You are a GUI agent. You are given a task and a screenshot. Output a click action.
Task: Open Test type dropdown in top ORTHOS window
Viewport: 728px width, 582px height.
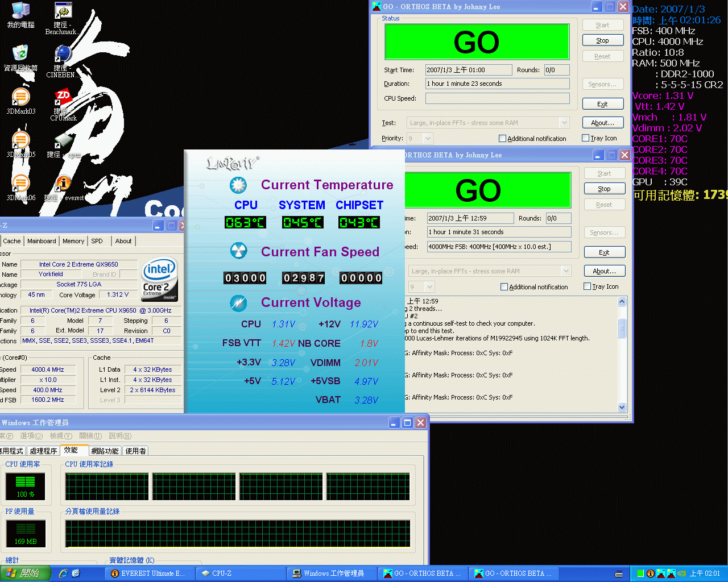(564, 123)
